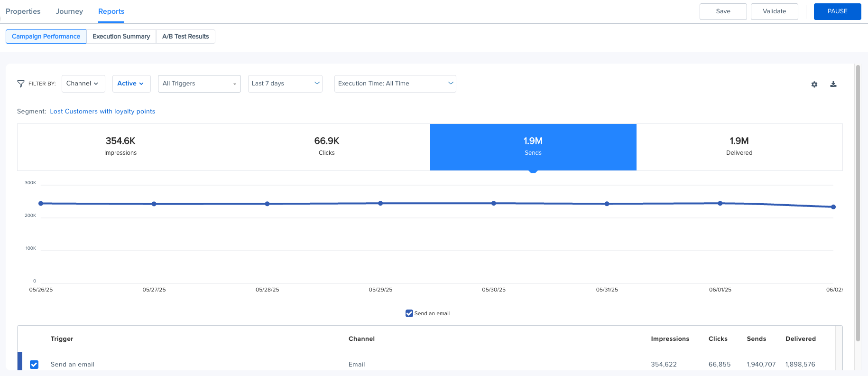Open Execution Time: All Time dropdown
Image resolution: width=868 pixels, height=376 pixels.
(x=395, y=84)
